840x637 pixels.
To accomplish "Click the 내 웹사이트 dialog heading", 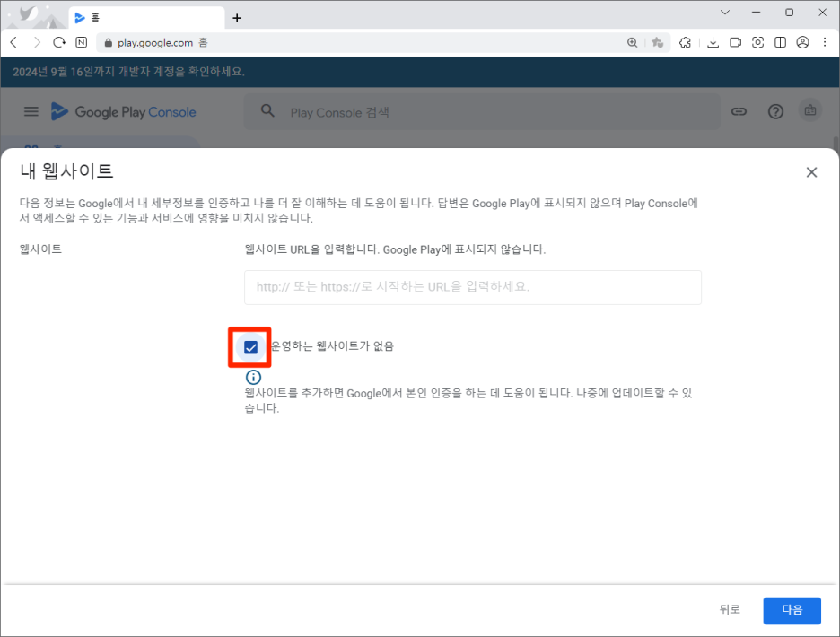I will click(x=66, y=171).
